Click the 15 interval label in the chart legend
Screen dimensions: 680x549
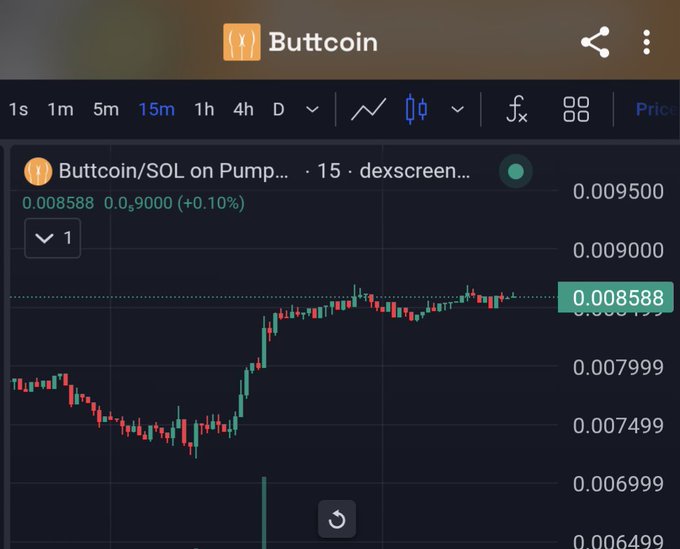click(329, 171)
